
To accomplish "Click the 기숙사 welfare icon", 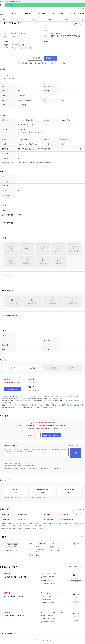I will pyautogui.click(x=26, y=249).
